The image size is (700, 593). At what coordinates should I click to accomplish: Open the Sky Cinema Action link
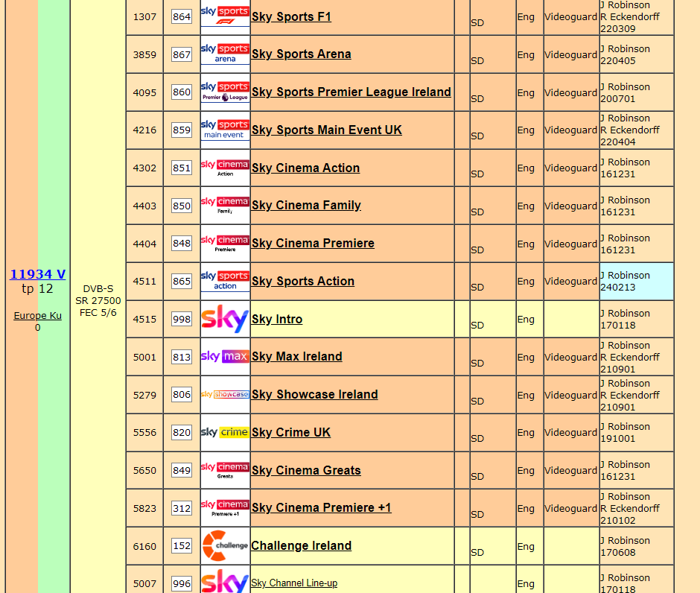click(306, 168)
